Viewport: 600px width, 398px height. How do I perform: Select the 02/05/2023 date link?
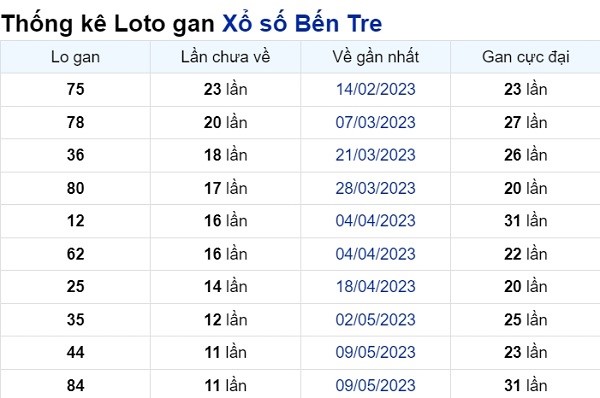point(375,320)
